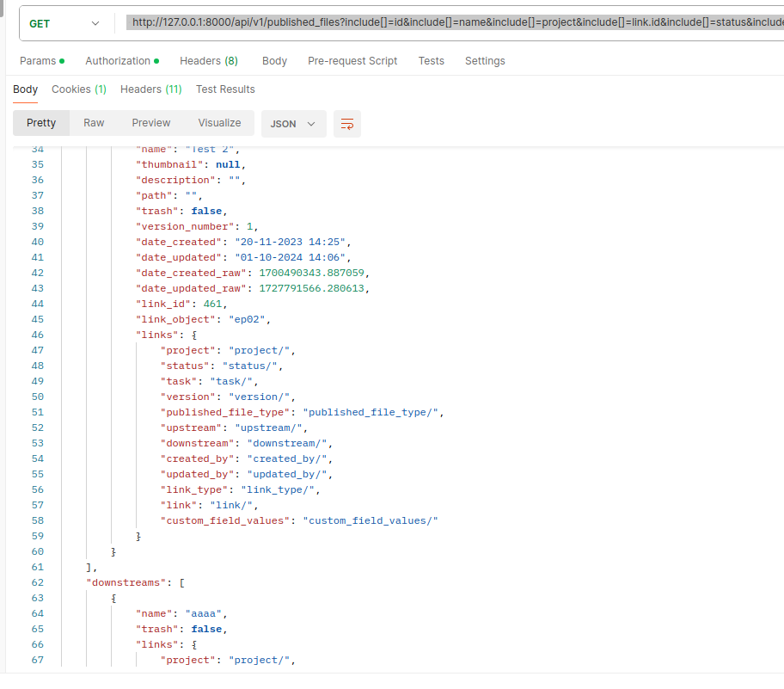Screen dimensions: 784x689
Task: Click the request URL field
Action: coord(454,23)
